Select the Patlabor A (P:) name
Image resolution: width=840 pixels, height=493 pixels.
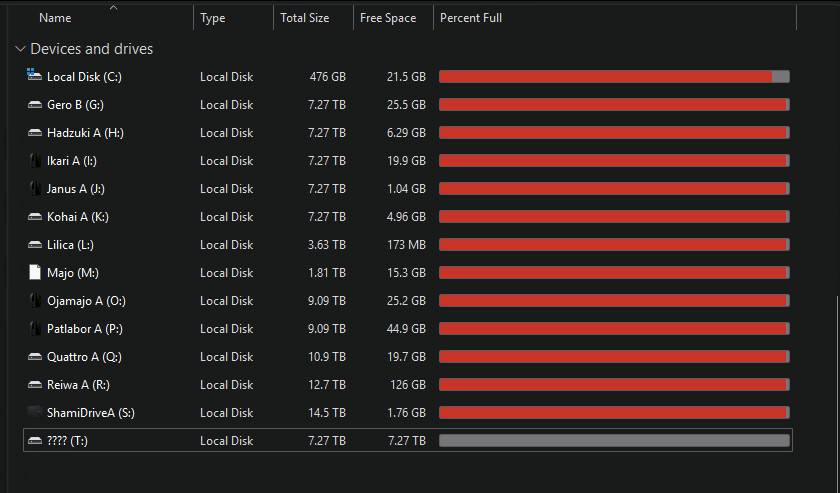[x=85, y=328]
